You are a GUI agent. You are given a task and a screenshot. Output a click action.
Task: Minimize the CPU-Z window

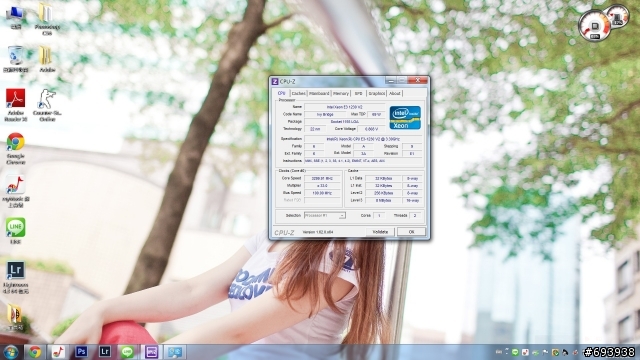pos(391,81)
